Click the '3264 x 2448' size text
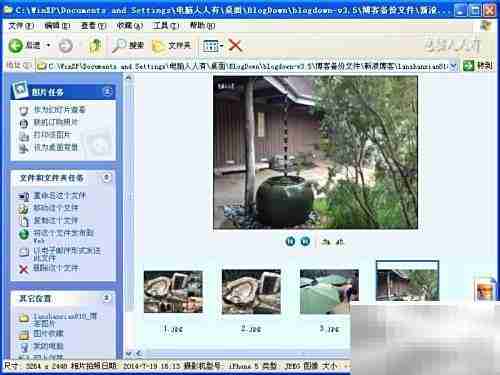The width and height of the screenshot is (500, 375). pyautogui.click(x=46, y=366)
